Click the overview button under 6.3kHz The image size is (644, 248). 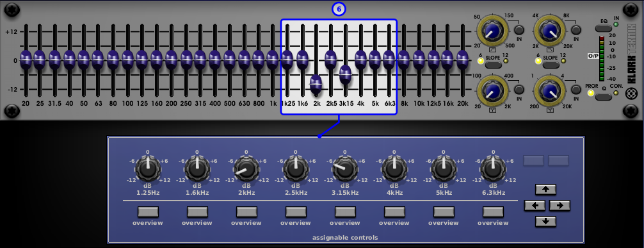[x=493, y=212]
